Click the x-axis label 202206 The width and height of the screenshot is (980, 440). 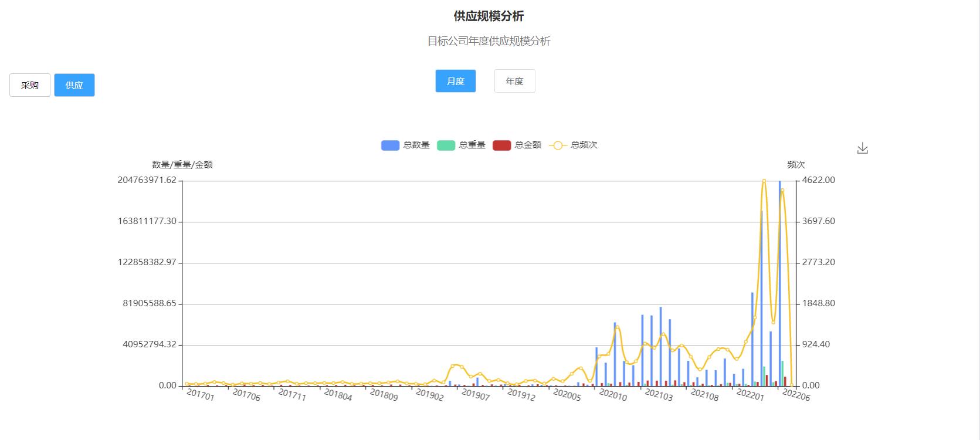tap(796, 395)
